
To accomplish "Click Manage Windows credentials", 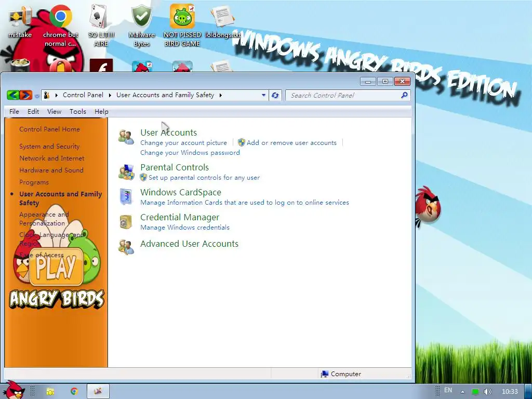I will pos(185,228).
